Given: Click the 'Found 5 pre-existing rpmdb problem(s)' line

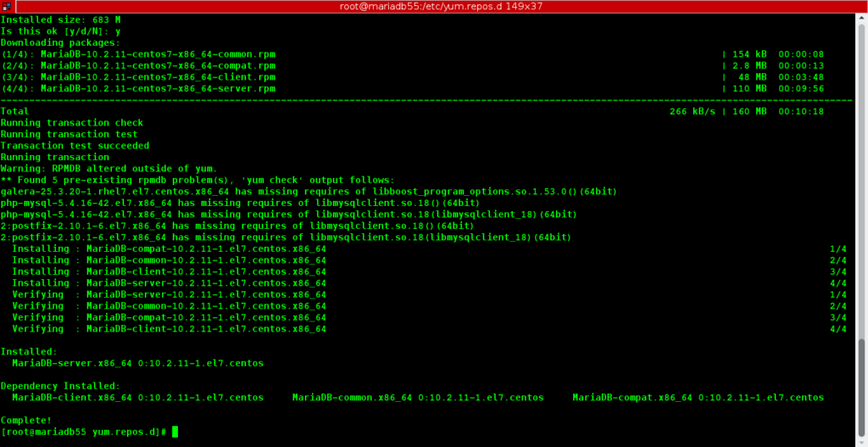Looking at the screenshot, I should coord(198,180).
